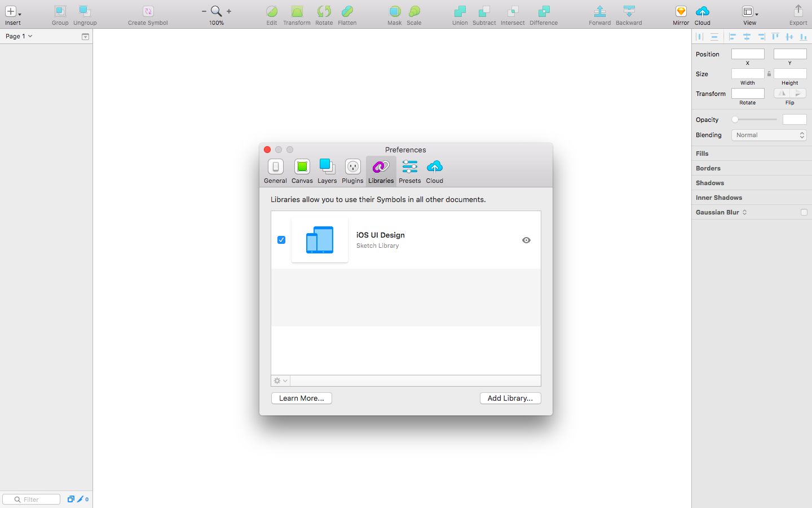
Task: Click the Flatten toolbar icon
Action: click(x=347, y=11)
